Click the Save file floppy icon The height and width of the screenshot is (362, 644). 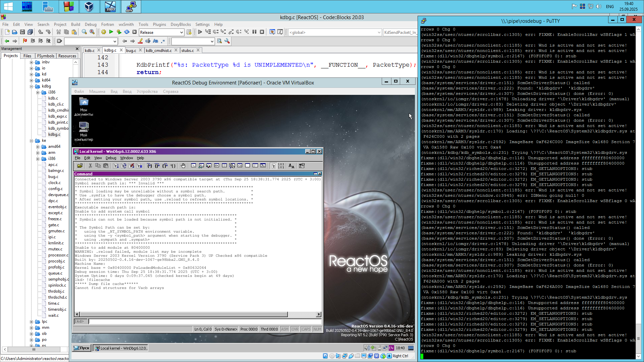(22, 32)
